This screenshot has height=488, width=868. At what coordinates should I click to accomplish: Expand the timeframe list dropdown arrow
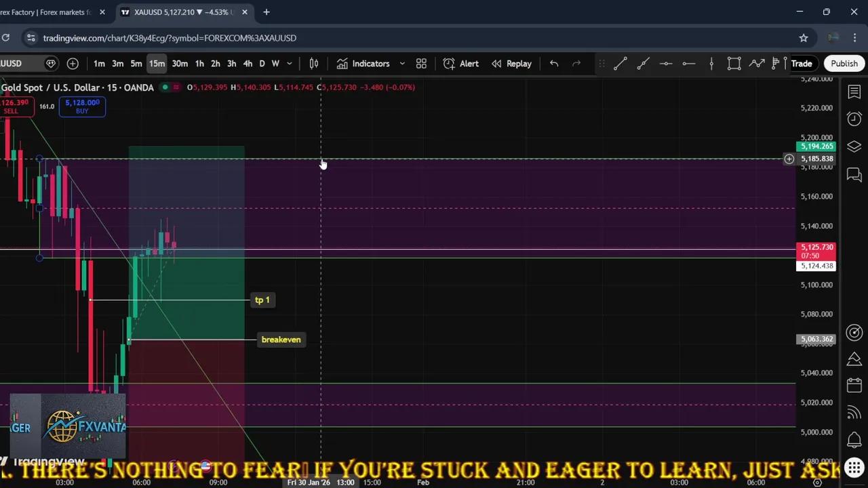[290, 64]
